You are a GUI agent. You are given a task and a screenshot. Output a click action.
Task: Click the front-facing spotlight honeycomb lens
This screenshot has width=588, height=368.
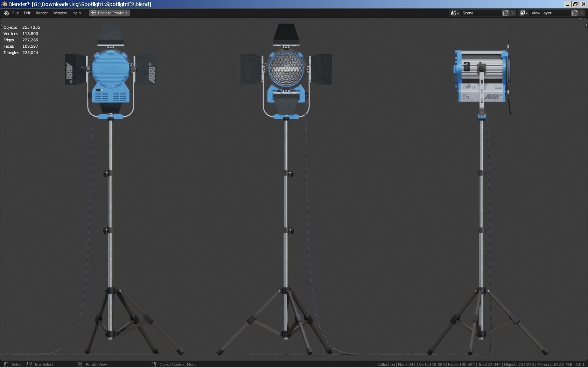pyautogui.click(x=286, y=69)
